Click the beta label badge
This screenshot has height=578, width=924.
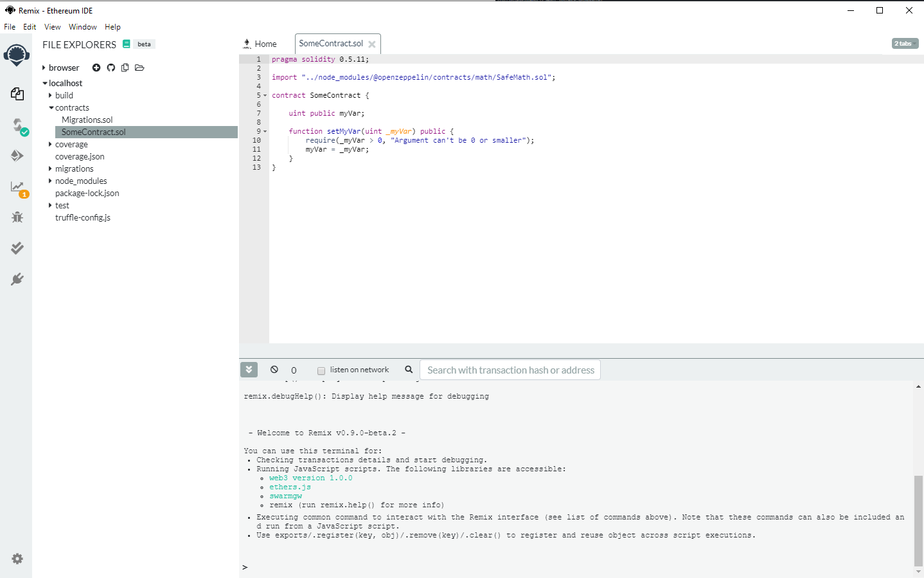coord(145,44)
